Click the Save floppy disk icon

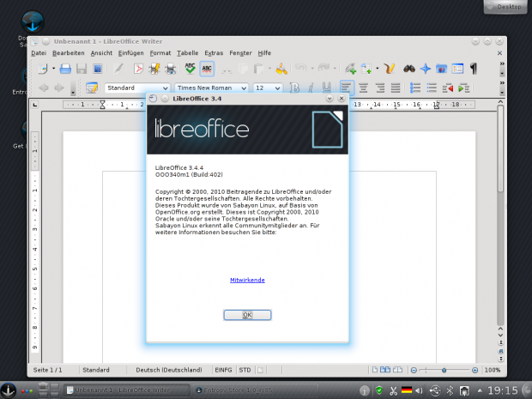[x=82, y=69]
